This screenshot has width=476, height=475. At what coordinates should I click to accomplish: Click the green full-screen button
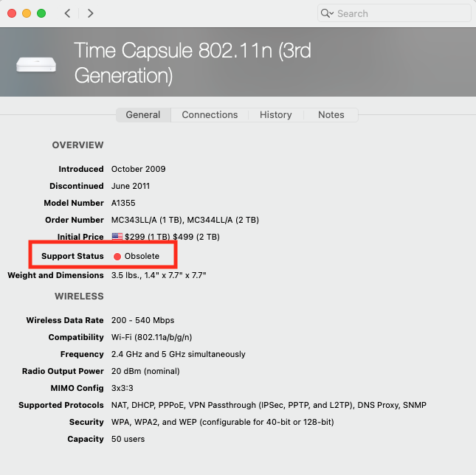[x=41, y=13]
